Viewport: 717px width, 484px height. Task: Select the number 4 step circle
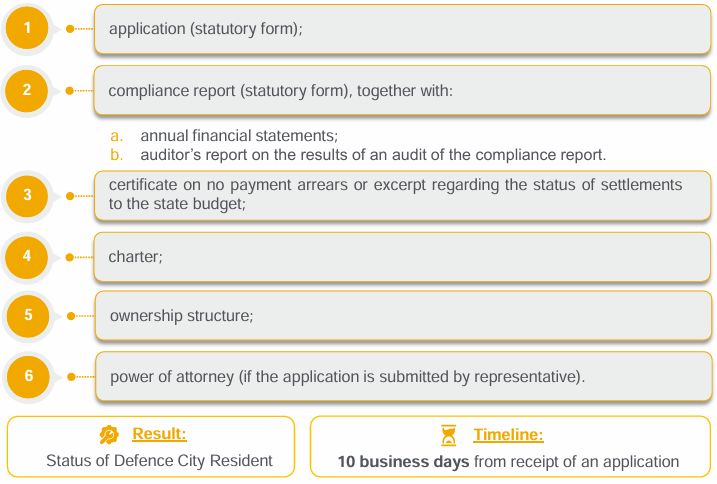pos(27,256)
